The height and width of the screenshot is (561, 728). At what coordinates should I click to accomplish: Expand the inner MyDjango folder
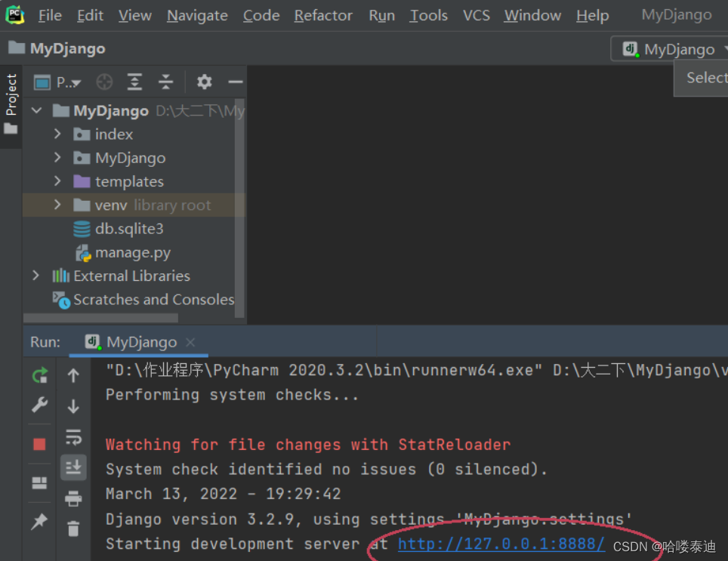(x=57, y=158)
